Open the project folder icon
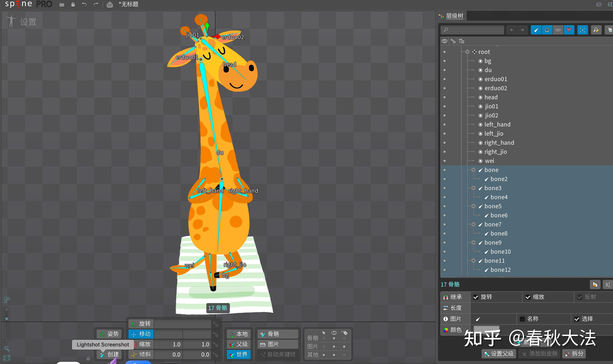 [x=62, y=4]
